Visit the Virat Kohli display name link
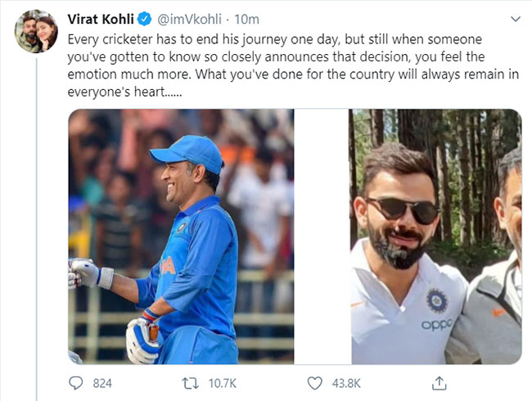 tap(98, 16)
